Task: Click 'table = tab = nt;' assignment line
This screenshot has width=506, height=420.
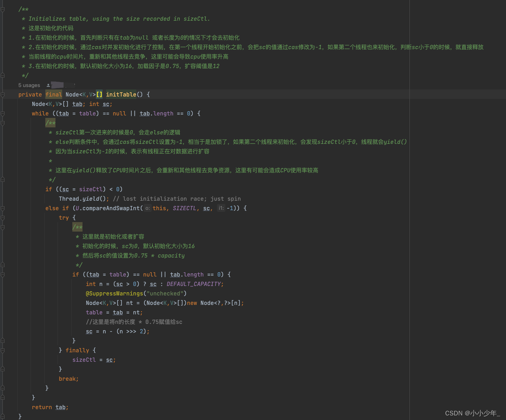Action: click(x=114, y=312)
